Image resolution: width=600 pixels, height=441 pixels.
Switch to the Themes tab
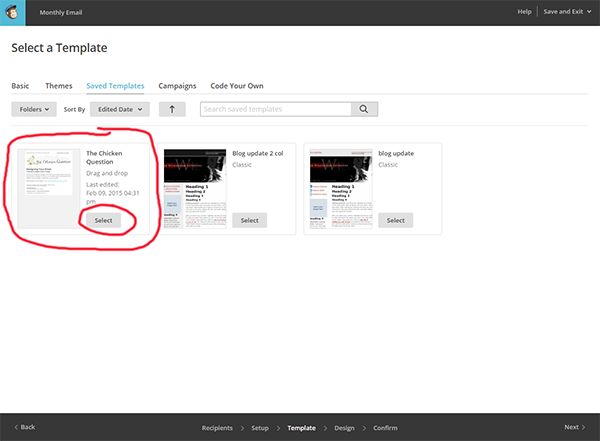click(59, 86)
